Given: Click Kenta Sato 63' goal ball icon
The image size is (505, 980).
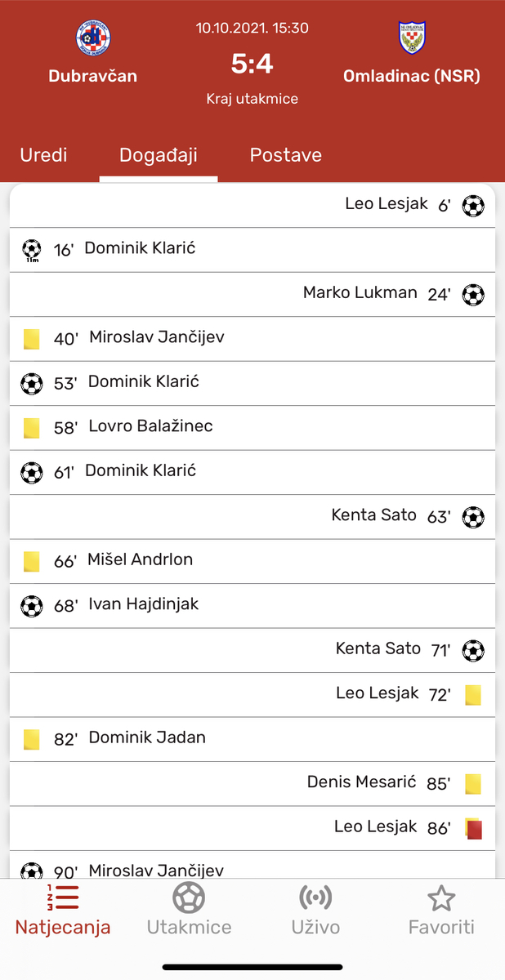Looking at the screenshot, I should (473, 516).
